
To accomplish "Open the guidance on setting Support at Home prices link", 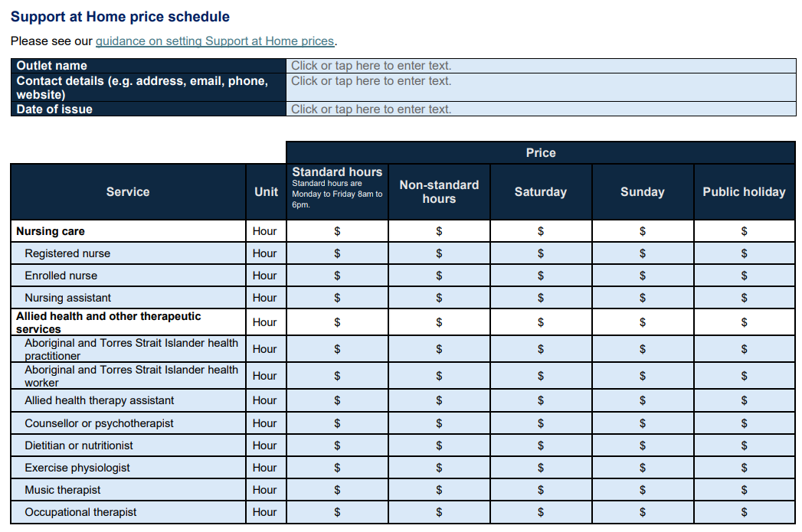I will [214, 41].
